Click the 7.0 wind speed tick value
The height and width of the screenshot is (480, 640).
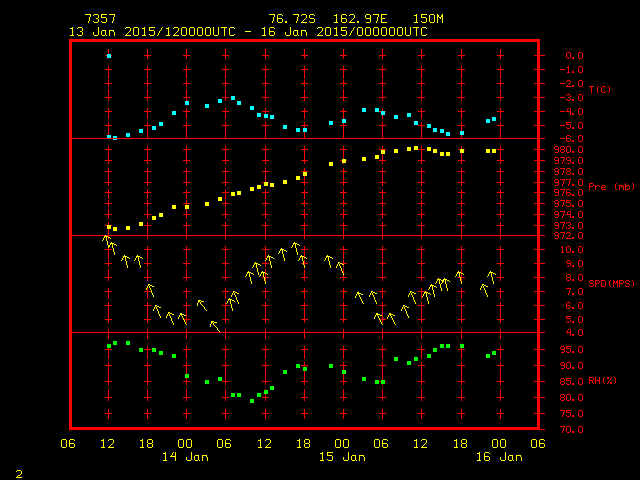(574, 291)
